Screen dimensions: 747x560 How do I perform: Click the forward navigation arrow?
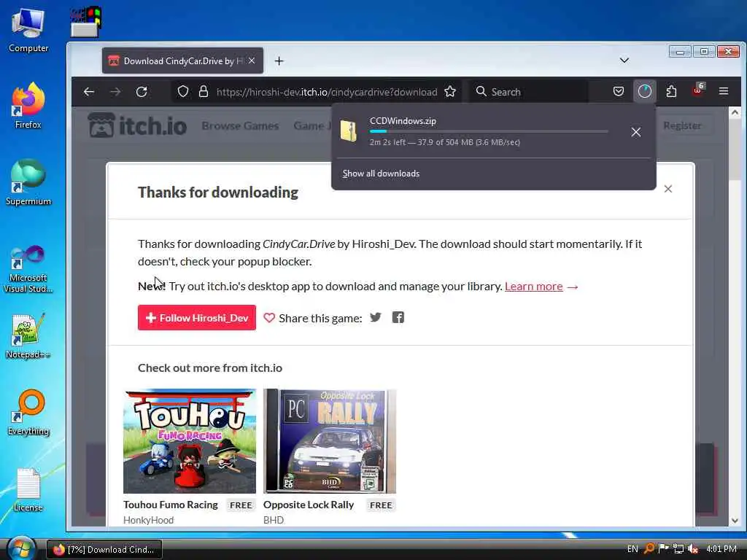[115, 91]
